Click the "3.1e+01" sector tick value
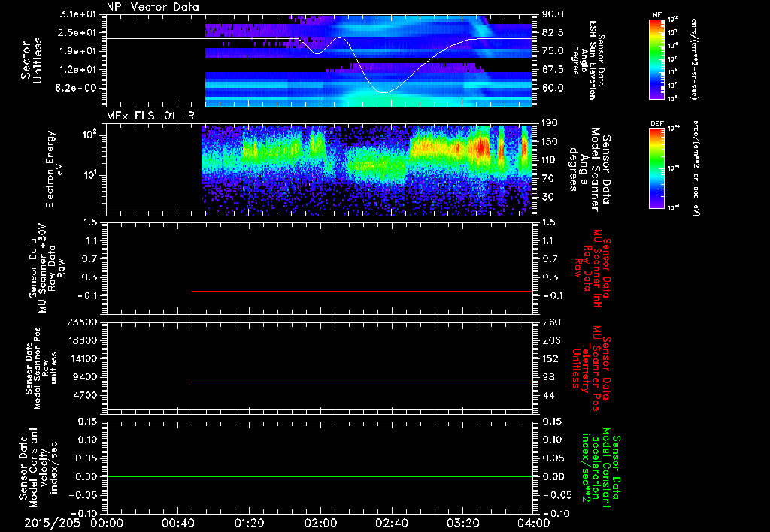This screenshot has width=770, height=532. point(79,14)
